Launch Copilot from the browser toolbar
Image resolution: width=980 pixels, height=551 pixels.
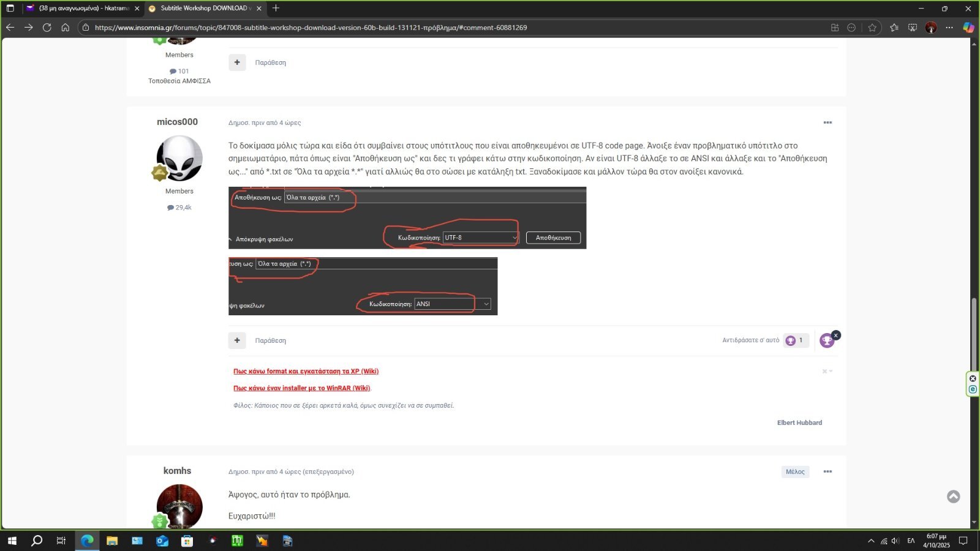tap(968, 28)
